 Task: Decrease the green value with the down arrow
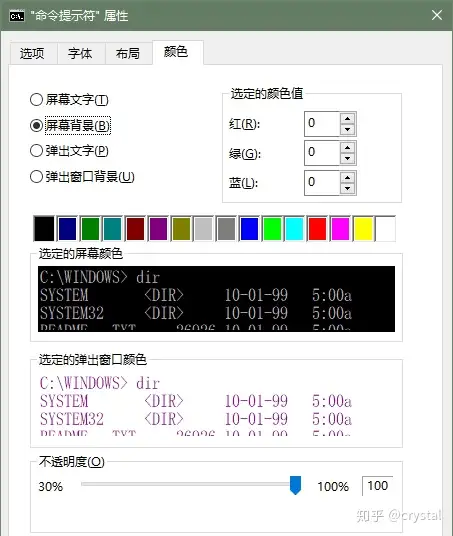[348, 159]
